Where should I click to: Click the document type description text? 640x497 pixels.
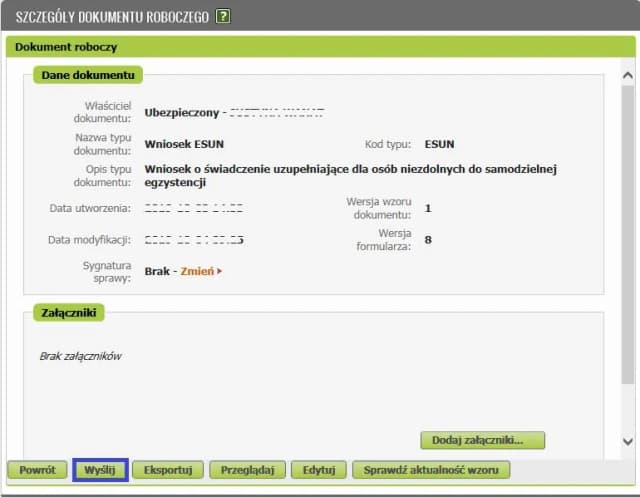click(x=350, y=176)
